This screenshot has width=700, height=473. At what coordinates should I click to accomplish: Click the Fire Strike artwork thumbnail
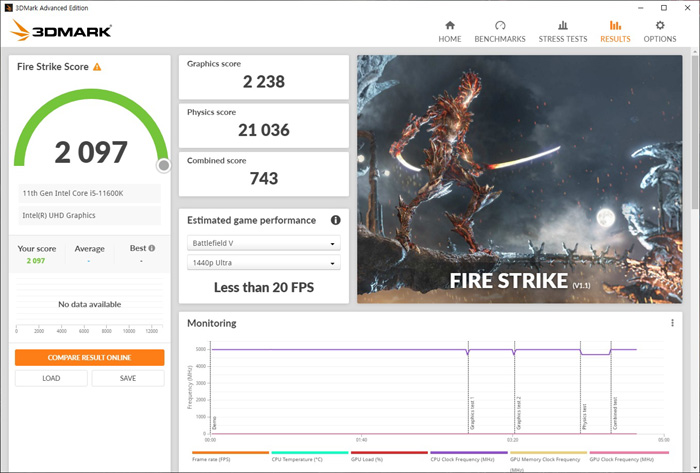click(520, 179)
